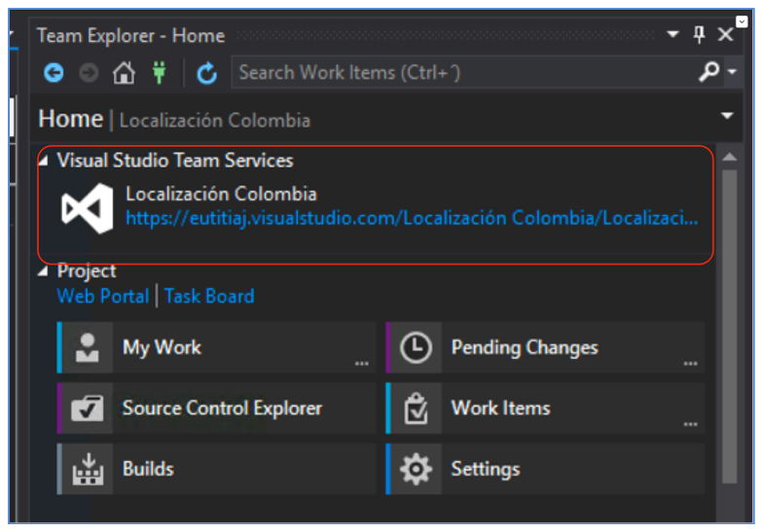Click the scrollbar up arrow

coord(730,157)
